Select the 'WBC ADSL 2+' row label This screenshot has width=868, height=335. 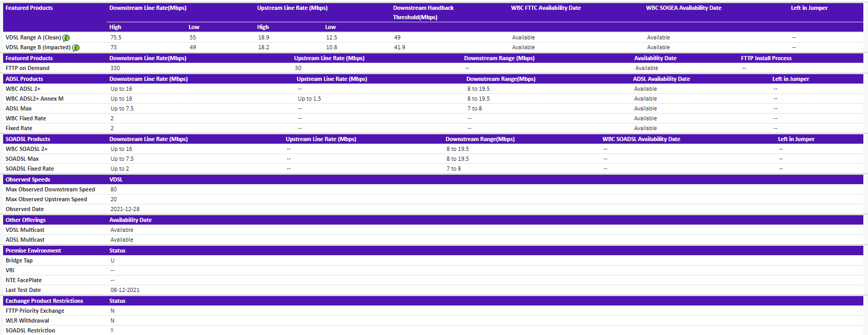(x=23, y=89)
